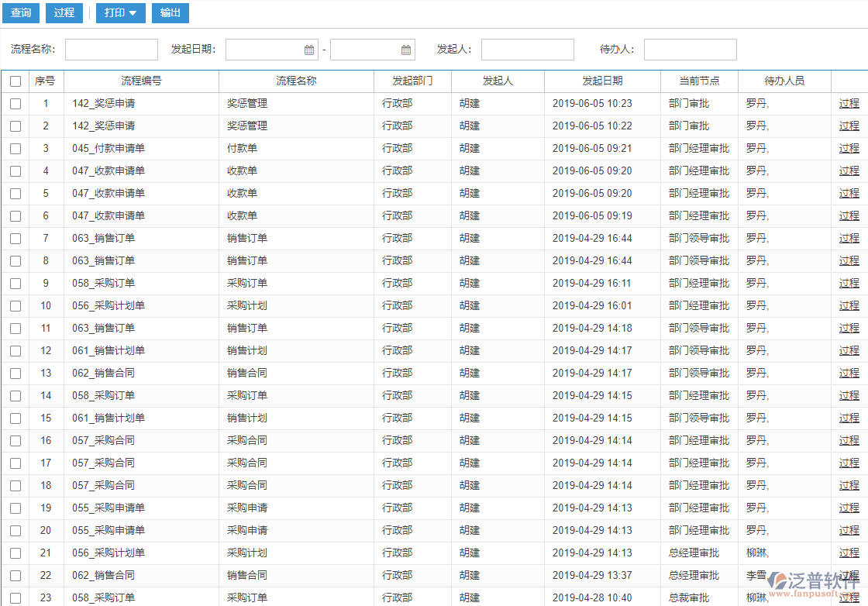The image size is (868, 606).
Task: Check the box for row 1 奖惩申请
Action: click(15, 104)
